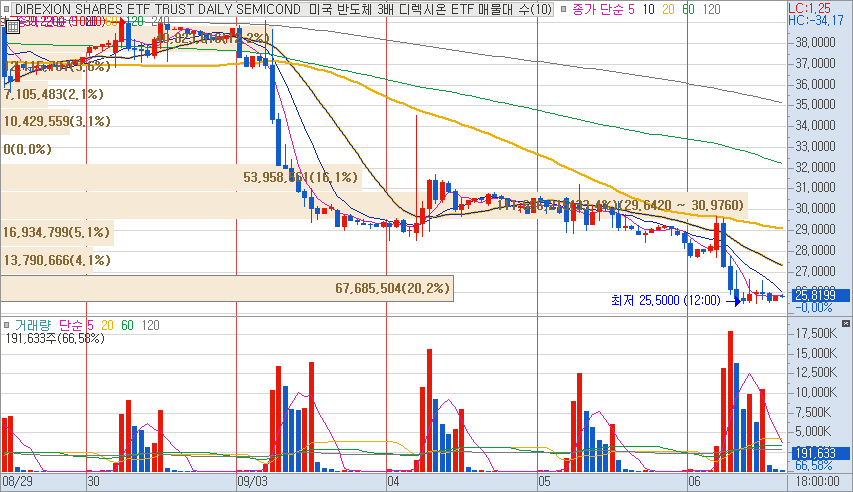Open the grid table icon on the price chart
The image size is (853, 492).
click(13, 26)
